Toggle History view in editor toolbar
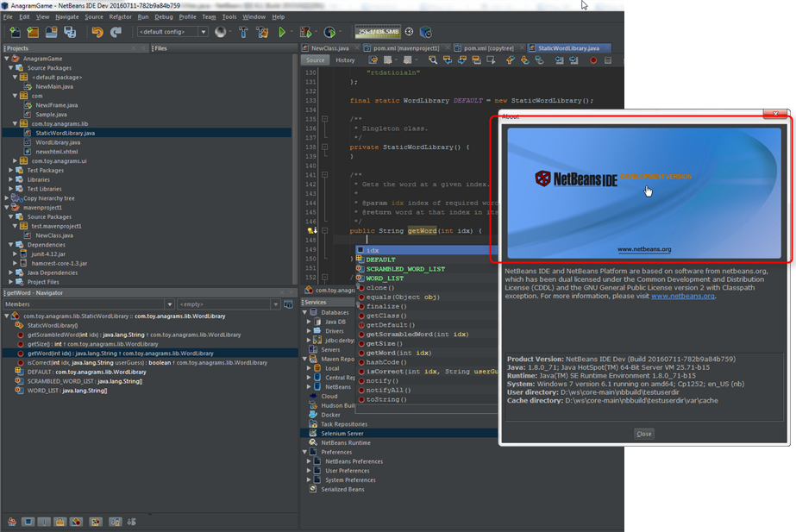This screenshot has width=796, height=532. (x=345, y=60)
